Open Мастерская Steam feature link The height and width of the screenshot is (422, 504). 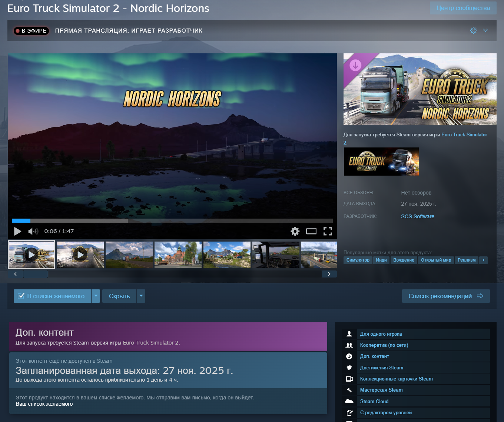pos(381,390)
